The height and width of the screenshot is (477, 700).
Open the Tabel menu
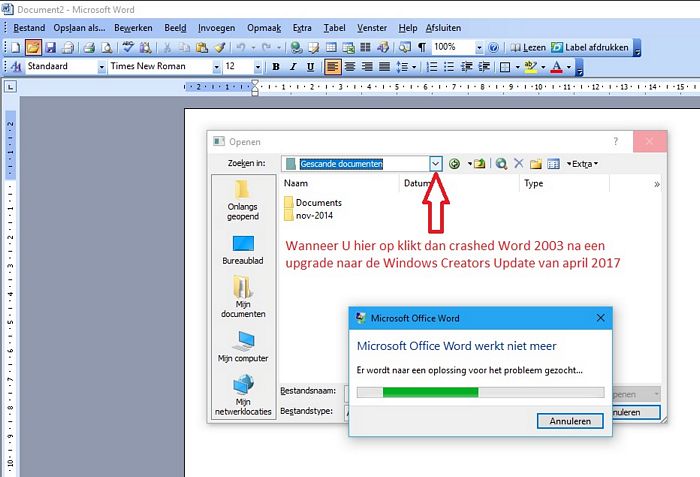(x=334, y=28)
